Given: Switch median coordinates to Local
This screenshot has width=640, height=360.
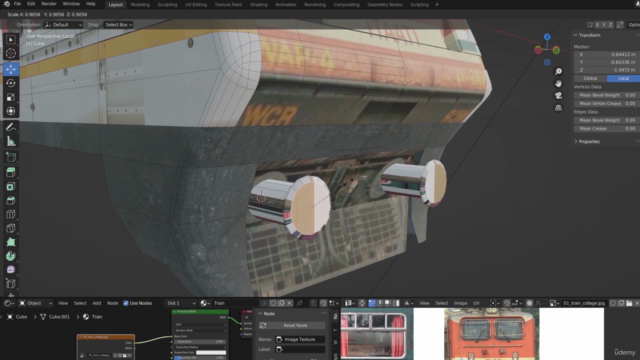Looking at the screenshot, I should pyautogui.click(x=623, y=78).
